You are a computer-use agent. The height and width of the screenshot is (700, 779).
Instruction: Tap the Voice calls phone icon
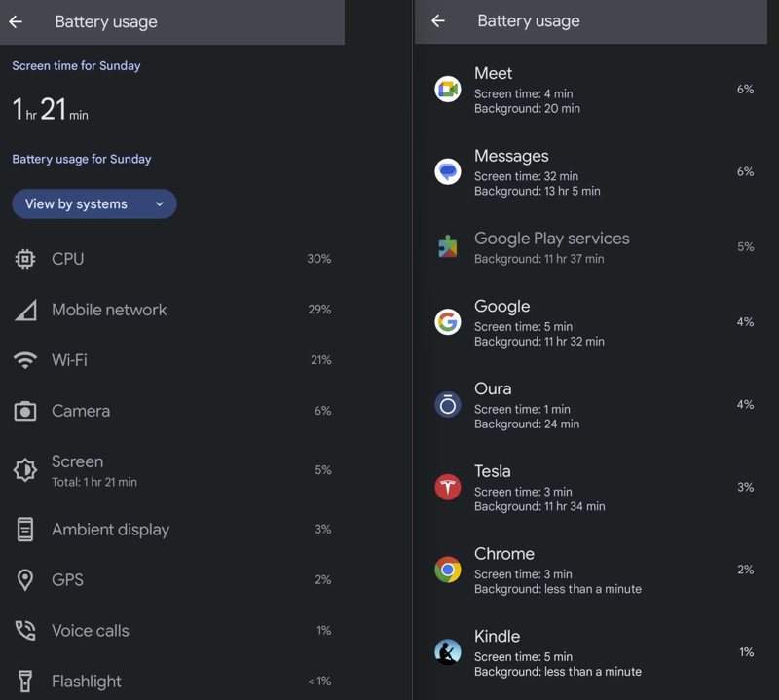click(25, 631)
